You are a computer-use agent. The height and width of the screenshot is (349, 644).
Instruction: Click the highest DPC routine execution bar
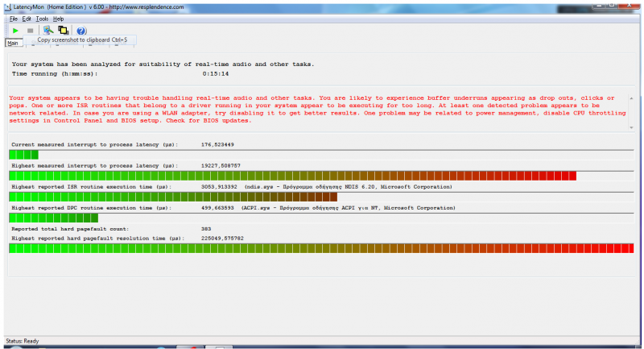53,218
